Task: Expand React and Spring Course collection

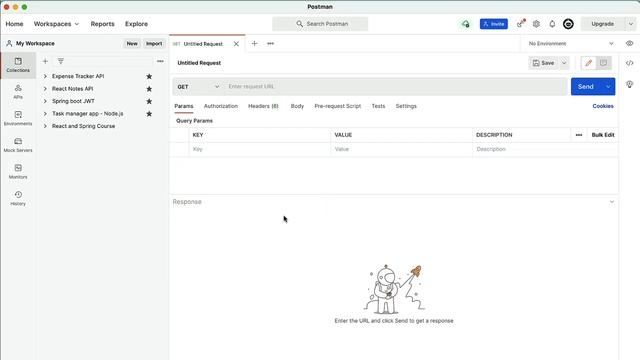Action: (x=45, y=126)
